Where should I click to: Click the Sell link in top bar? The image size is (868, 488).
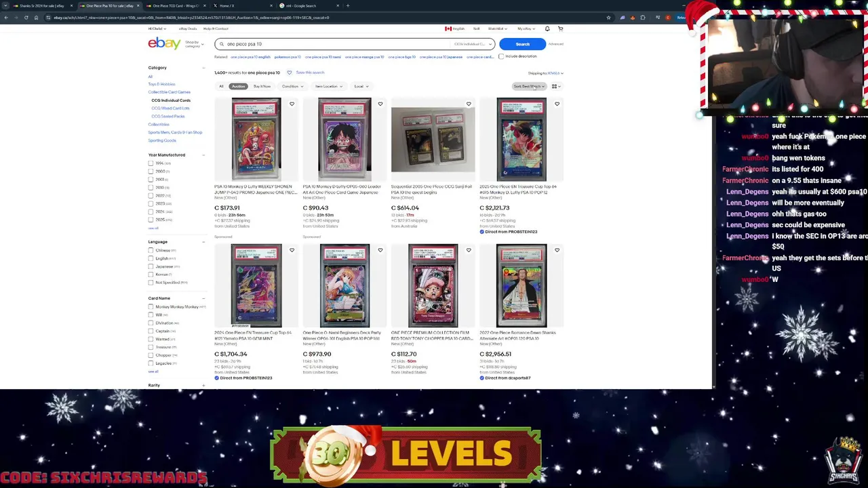click(476, 28)
